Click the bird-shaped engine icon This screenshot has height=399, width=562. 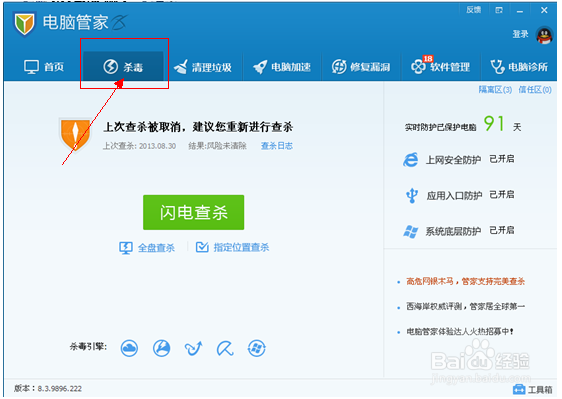194,348
